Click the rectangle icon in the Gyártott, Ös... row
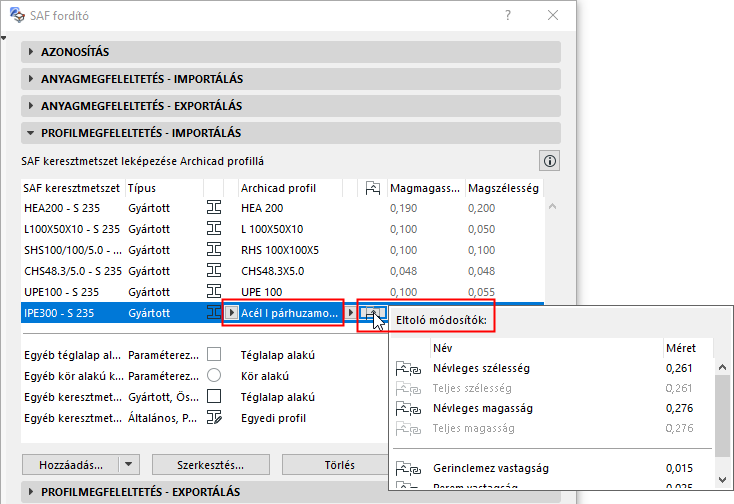The height and width of the screenshot is (504, 734). [214, 396]
